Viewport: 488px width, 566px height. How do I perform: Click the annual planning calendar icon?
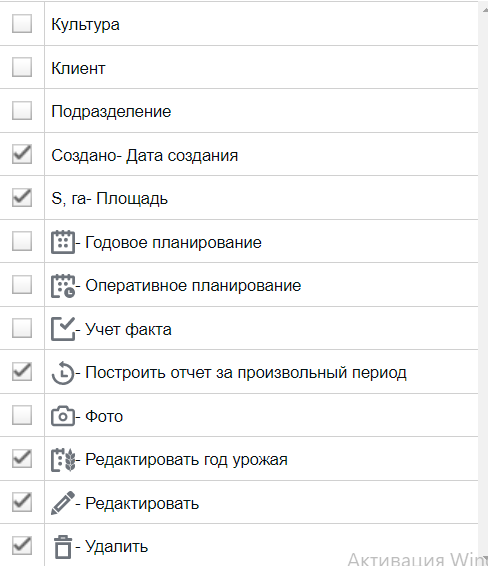point(63,242)
